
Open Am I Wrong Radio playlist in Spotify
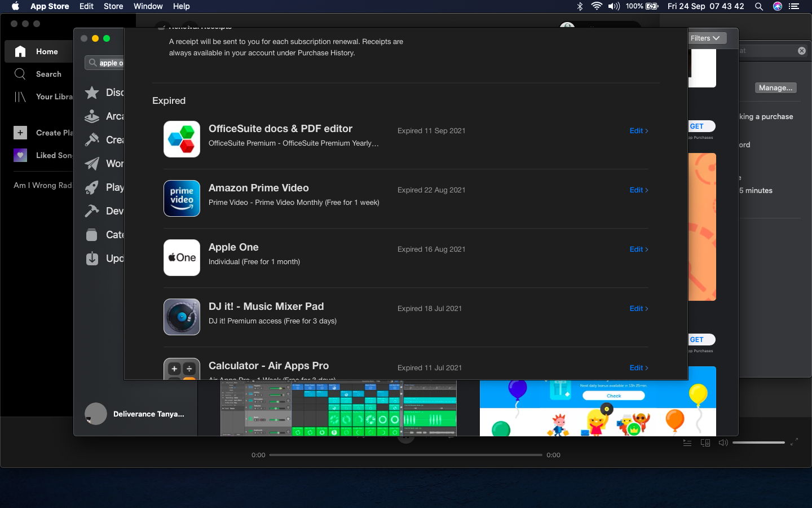(x=43, y=185)
